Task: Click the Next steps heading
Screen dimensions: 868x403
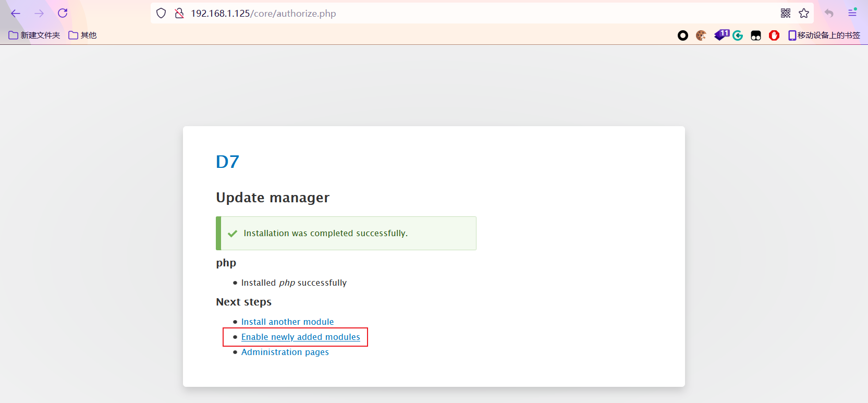Action: (243, 302)
